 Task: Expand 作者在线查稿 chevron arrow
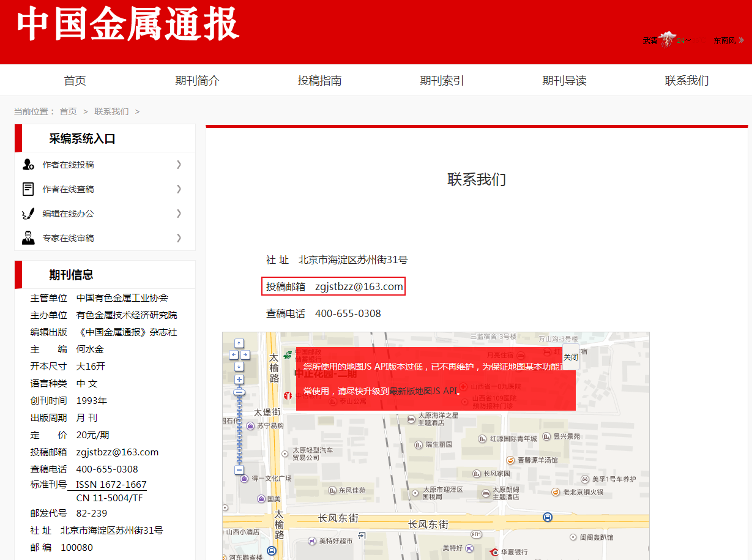point(179,189)
